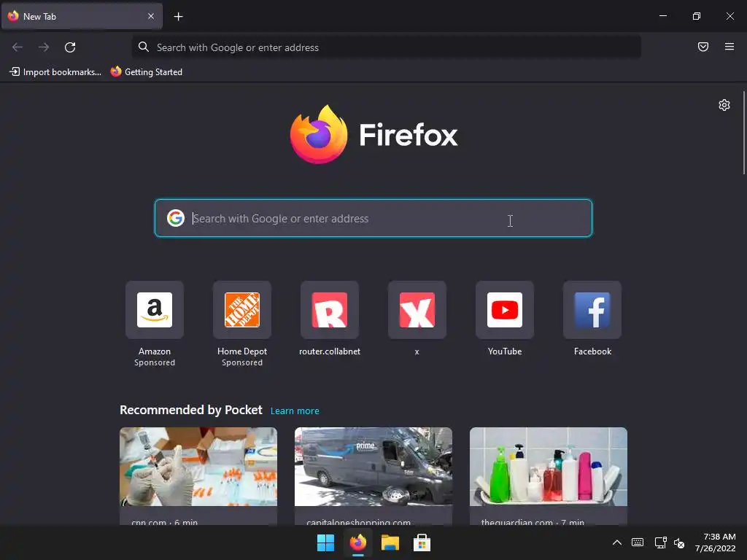Viewport: 747px width, 560px height.
Task: Open the Save to Pocket button
Action: (x=703, y=47)
